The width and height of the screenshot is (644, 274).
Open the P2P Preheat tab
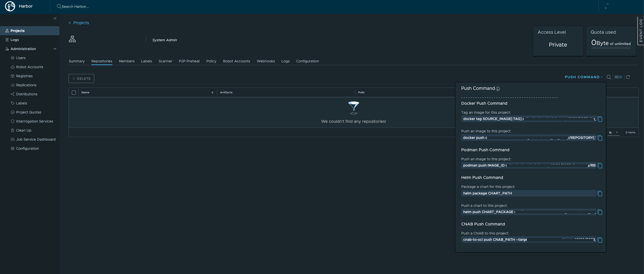pyautogui.click(x=189, y=61)
